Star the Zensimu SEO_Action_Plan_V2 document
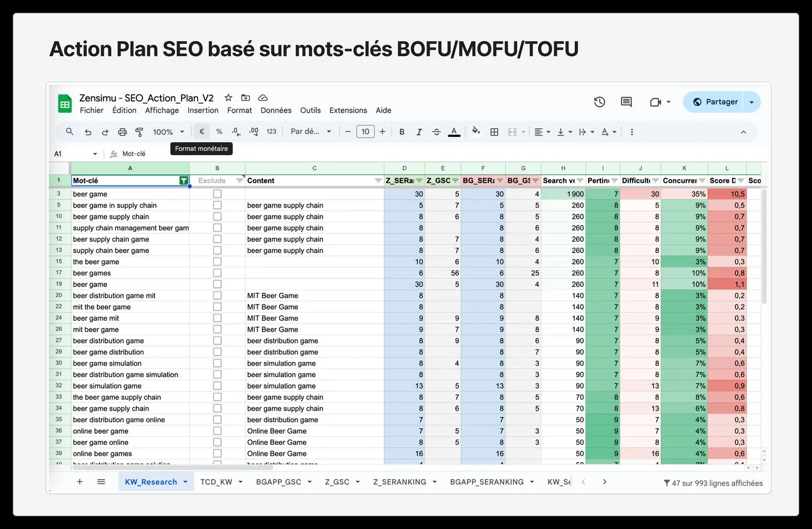Image resolution: width=812 pixels, height=529 pixels. (229, 97)
